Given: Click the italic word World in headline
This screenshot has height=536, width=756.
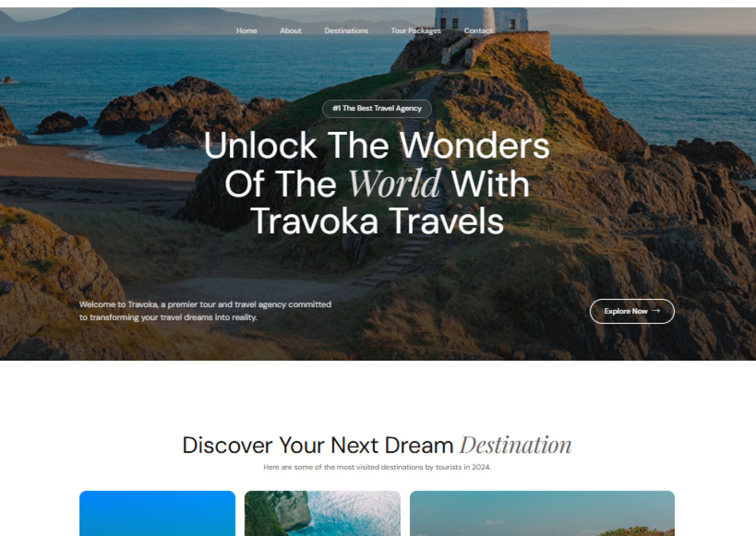Looking at the screenshot, I should coord(394,184).
